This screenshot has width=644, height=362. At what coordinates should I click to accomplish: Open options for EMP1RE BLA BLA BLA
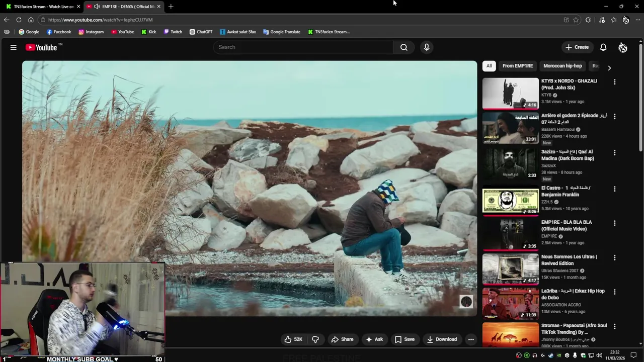[614, 223]
